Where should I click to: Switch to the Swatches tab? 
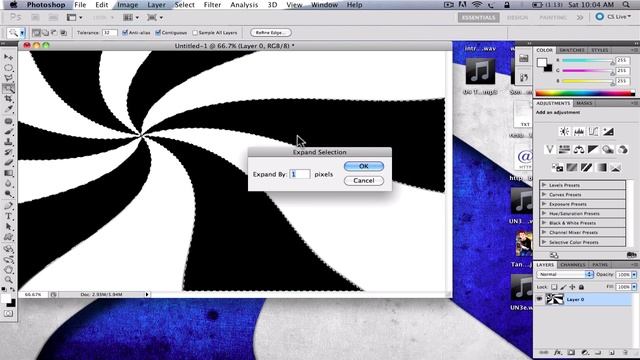[571, 50]
